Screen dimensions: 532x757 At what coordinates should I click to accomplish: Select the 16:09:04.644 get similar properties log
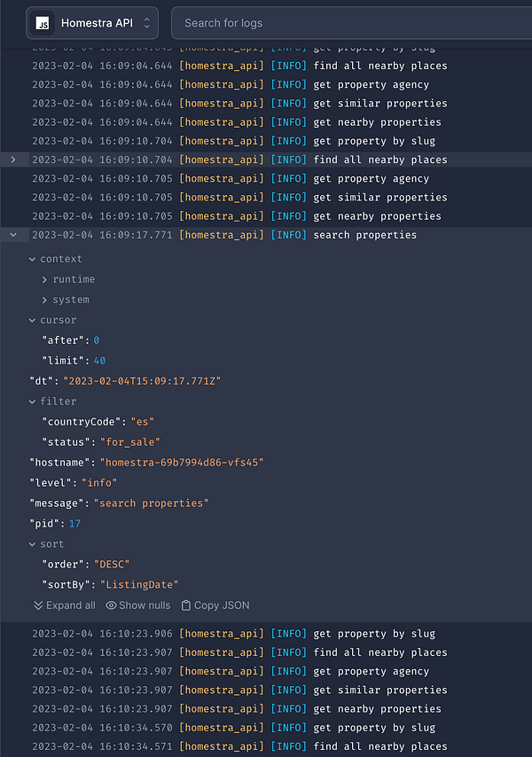coord(266,104)
